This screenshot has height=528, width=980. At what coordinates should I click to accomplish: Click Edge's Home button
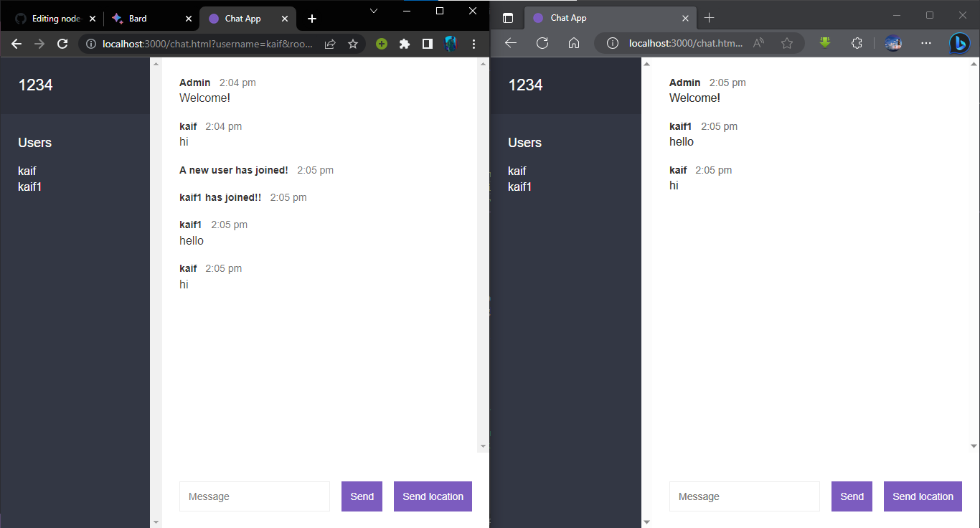574,43
